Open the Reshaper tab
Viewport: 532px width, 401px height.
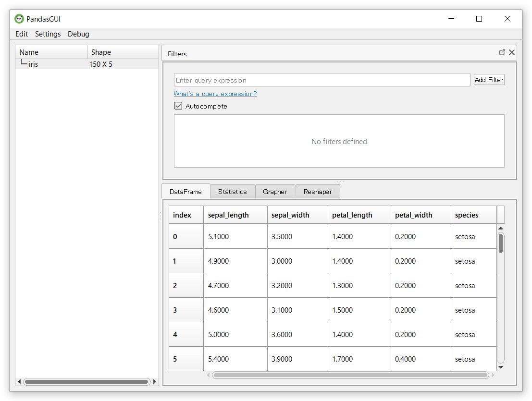coord(318,192)
